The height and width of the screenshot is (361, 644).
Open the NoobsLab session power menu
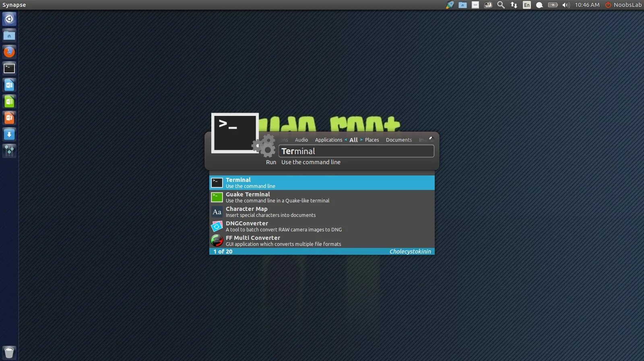click(x=623, y=5)
